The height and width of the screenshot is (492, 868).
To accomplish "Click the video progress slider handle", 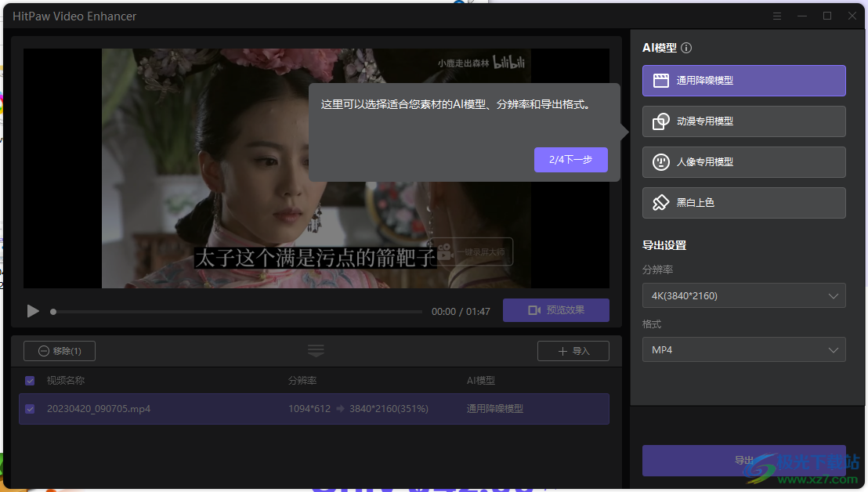I will coord(53,312).
